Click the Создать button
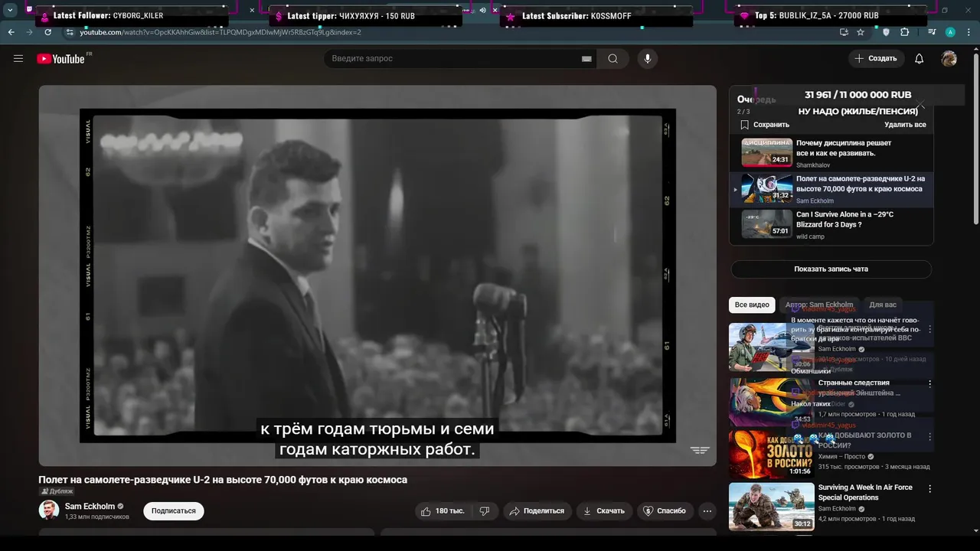 (x=876, y=59)
